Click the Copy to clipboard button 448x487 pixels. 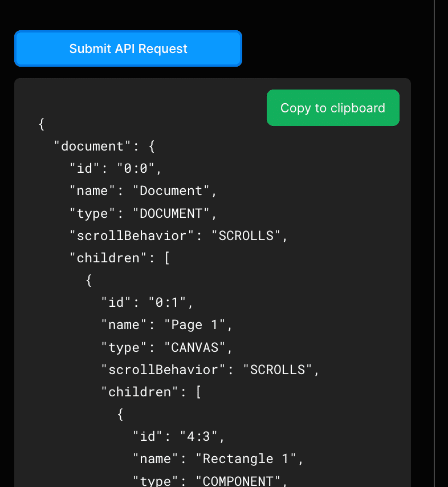point(333,108)
